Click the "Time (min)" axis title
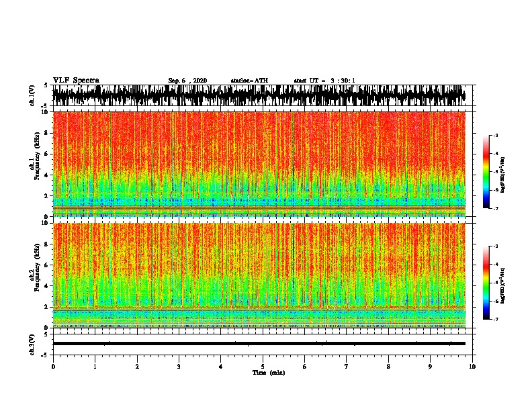Image resolution: width=532 pixels, height=411 pixels. [269, 373]
